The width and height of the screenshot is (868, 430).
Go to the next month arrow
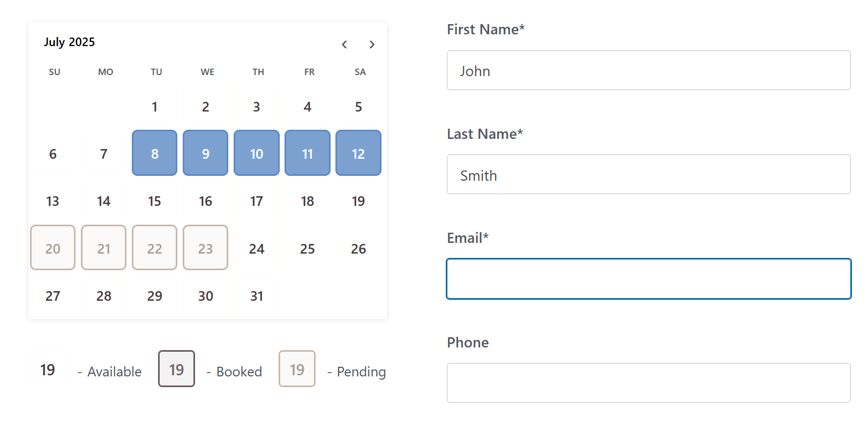pyautogui.click(x=372, y=45)
